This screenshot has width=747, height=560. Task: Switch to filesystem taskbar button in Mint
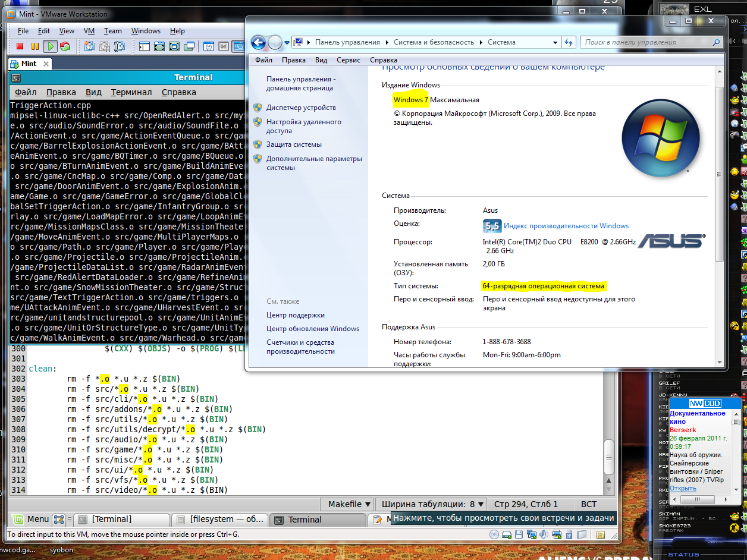coord(219,519)
